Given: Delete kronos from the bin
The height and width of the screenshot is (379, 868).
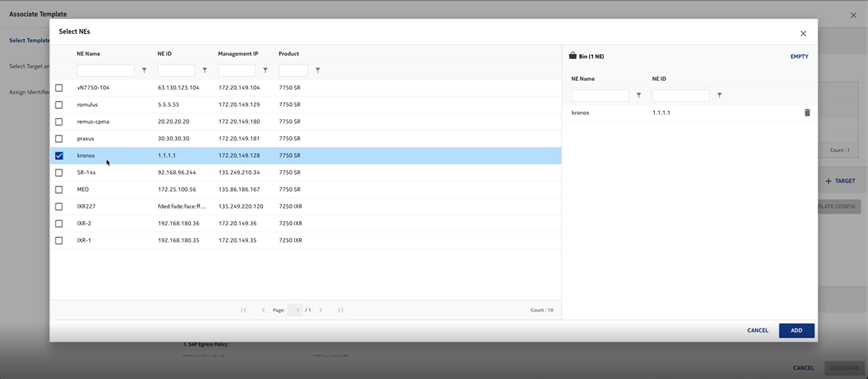Looking at the screenshot, I should 807,112.
